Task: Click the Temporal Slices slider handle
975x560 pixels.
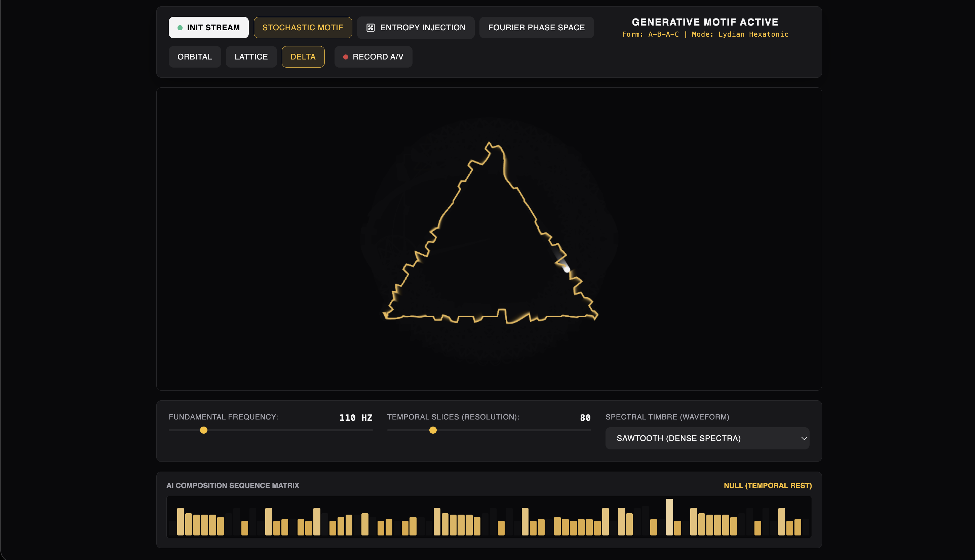Action: pos(433,430)
